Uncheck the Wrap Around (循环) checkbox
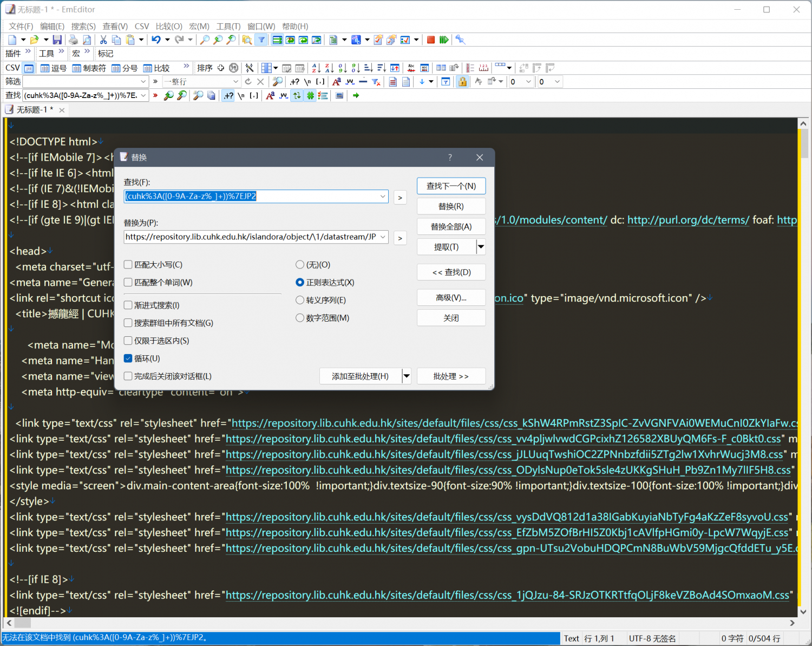The height and width of the screenshot is (646, 812). 128,358
